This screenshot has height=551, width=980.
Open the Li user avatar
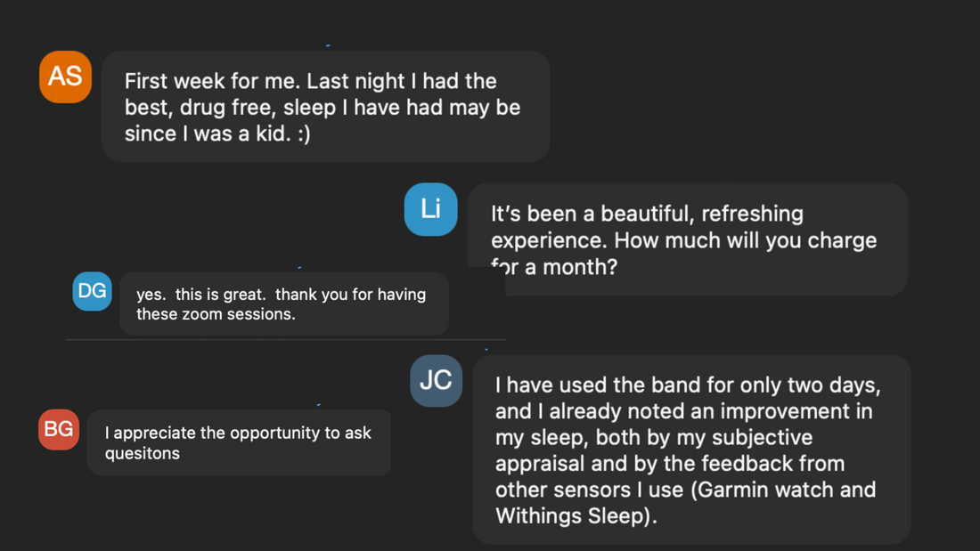[431, 209]
